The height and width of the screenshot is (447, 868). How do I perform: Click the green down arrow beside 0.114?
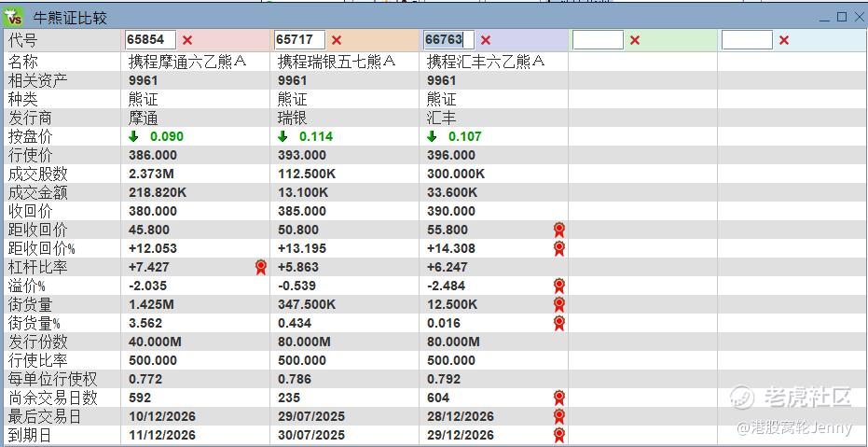[x=282, y=136]
